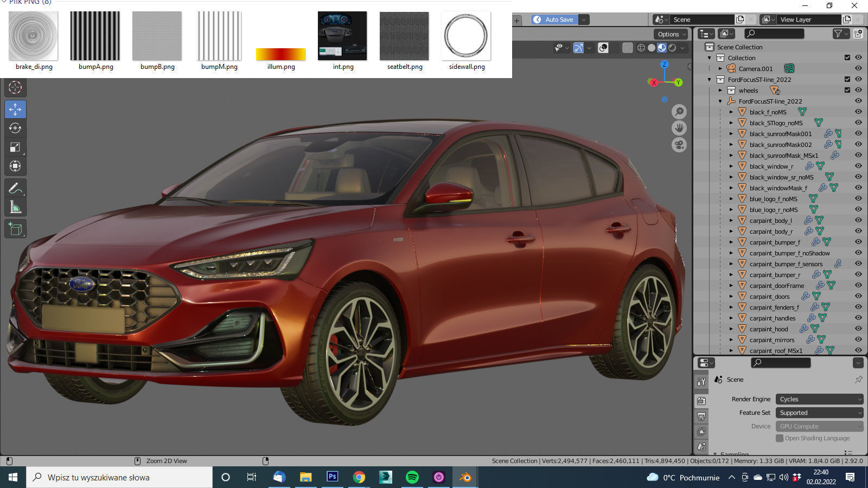This screenshot has height=488, width=868.
Task: Hide blue_logo_f_noMS with its eye icon
Action: (x=858, y=198)
